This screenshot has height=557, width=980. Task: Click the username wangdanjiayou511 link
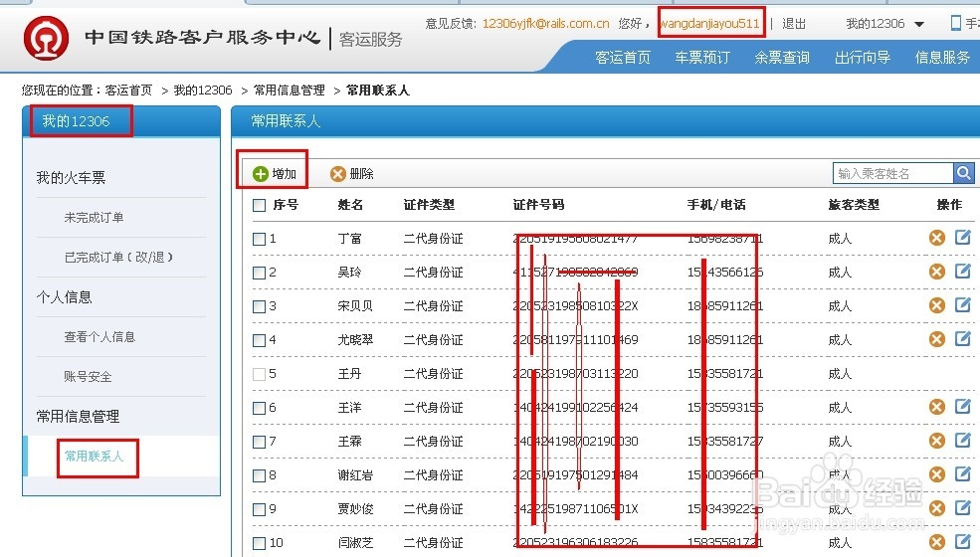pos(709,24)
